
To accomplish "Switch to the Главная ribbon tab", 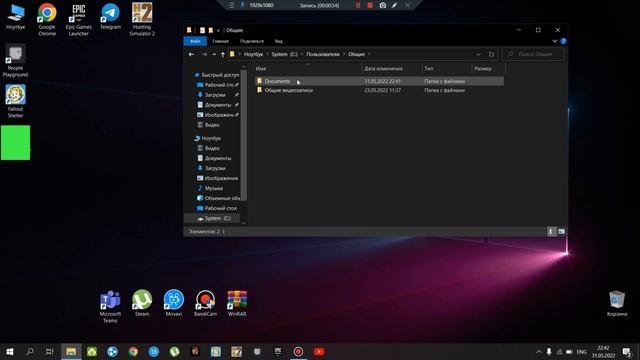I will 220,41.
